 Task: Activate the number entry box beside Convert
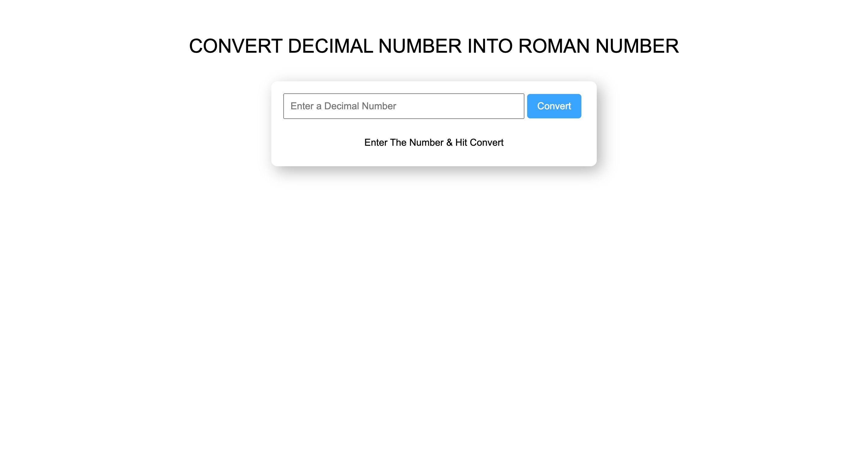point(403,106)
